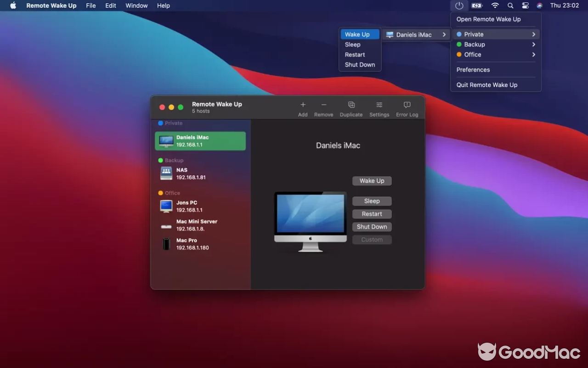Click the Mac Pro device icon
Screen dimensions: 588x368
coord(166,243)
